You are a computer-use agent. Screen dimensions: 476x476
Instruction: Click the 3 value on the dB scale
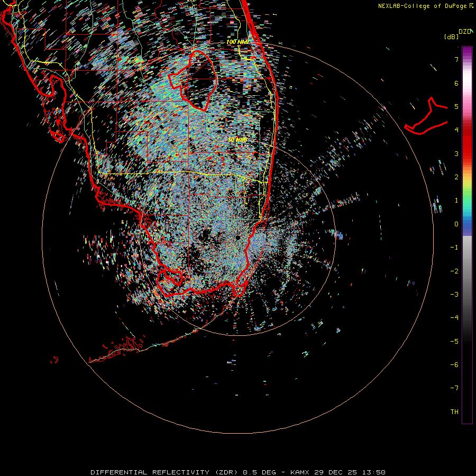coord(456,153)
